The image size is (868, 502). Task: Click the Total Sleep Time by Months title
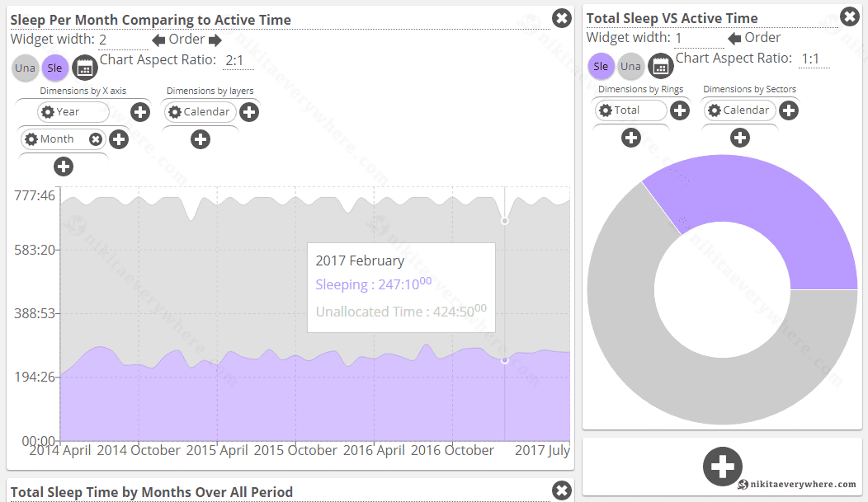tap(152, 492)
